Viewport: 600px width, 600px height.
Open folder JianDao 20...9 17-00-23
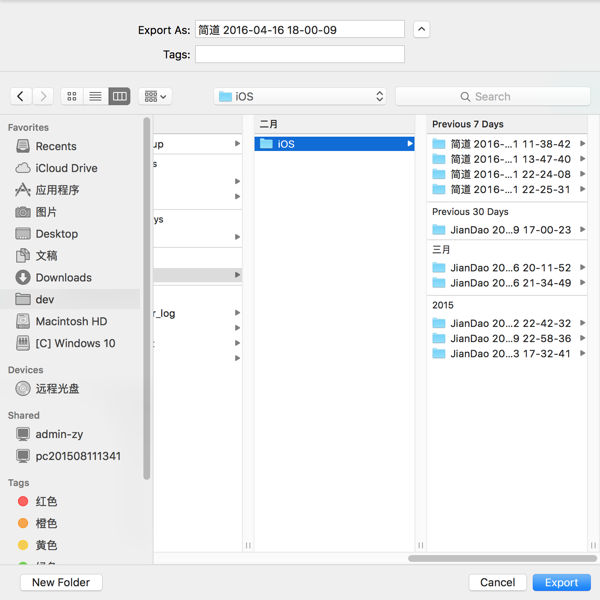tap(507, 230)
